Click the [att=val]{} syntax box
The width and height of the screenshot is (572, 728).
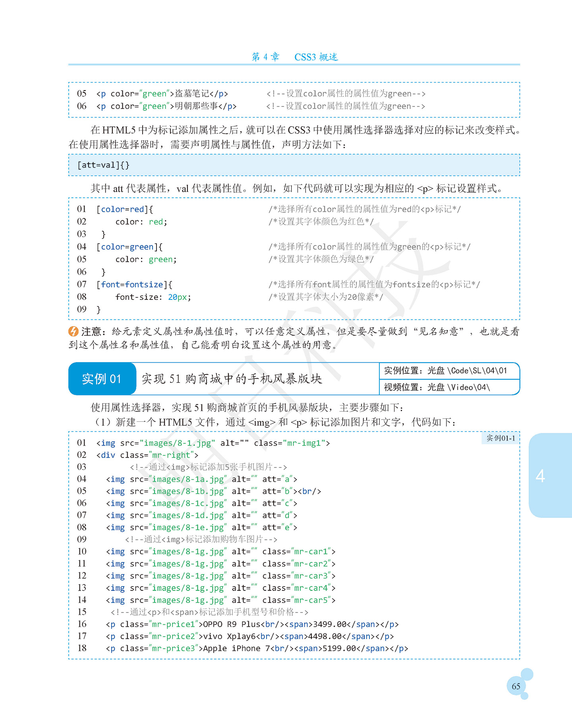click(294, 165)
